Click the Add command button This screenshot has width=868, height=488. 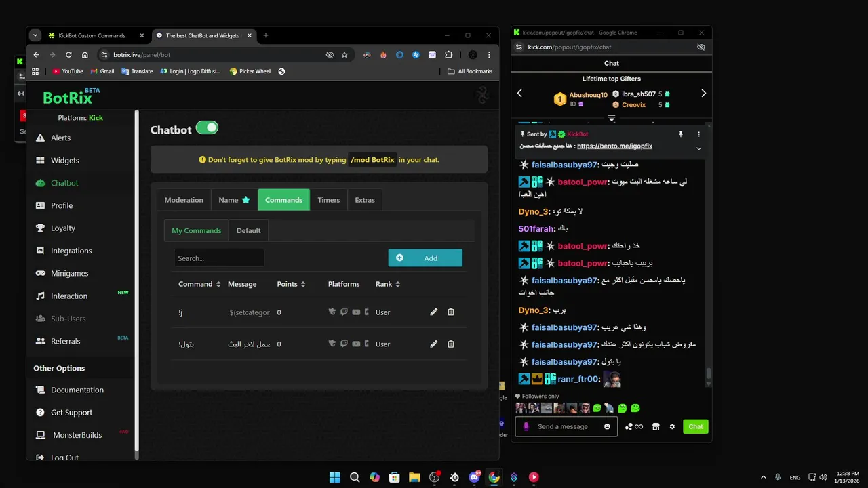coord(425,258)
